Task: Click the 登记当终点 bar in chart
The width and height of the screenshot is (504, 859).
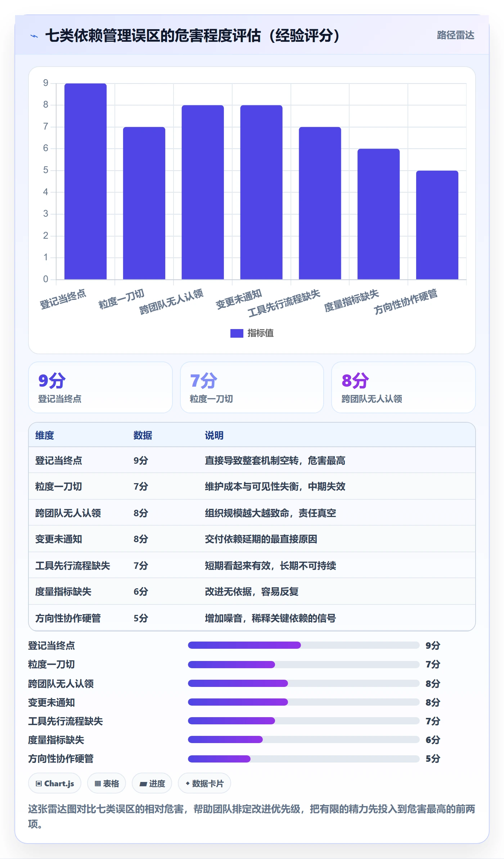Action: pyautogui.click(x=86, y=181)
